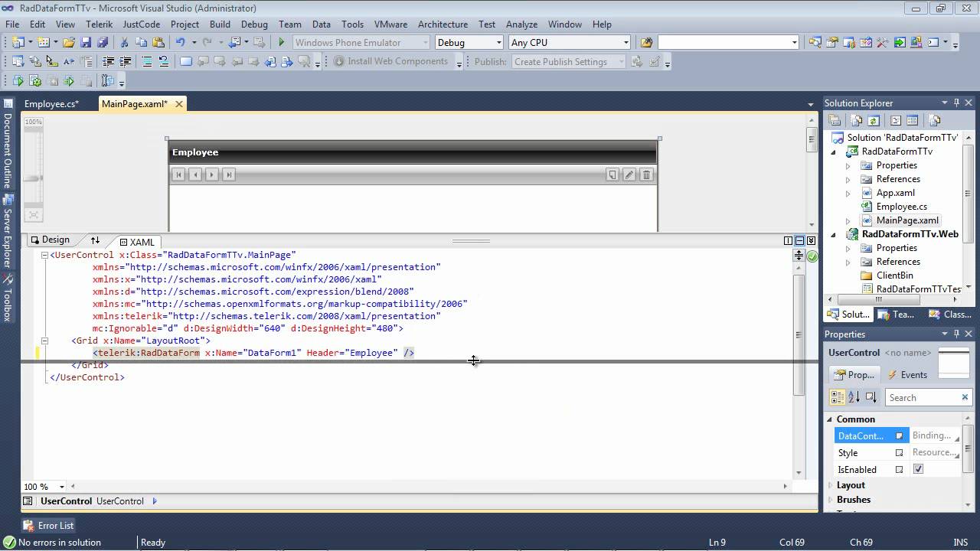Save the current file with the disk icon
This screenshot has height=551, width=980.
[x=86, y=43]
